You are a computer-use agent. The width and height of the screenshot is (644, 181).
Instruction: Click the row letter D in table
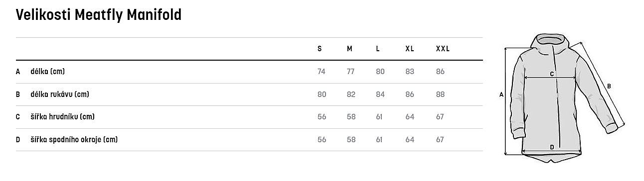tap(18, 140)
